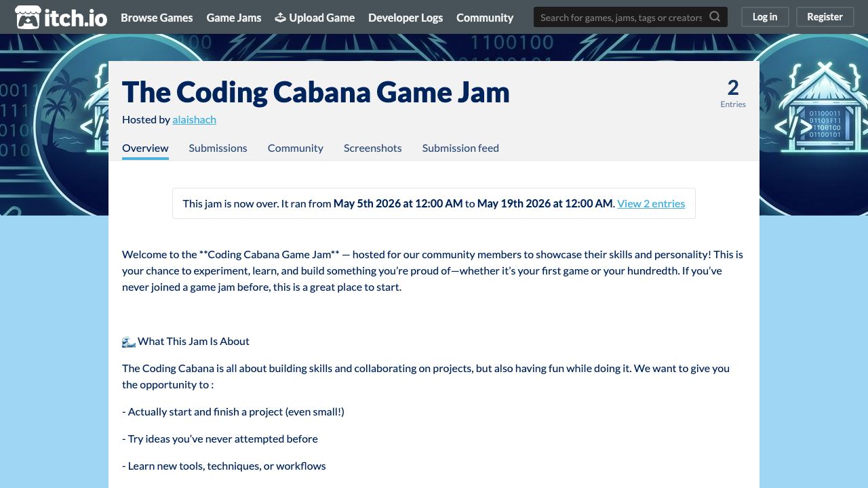Open the Browse Games menu

[x=157, y=18]
